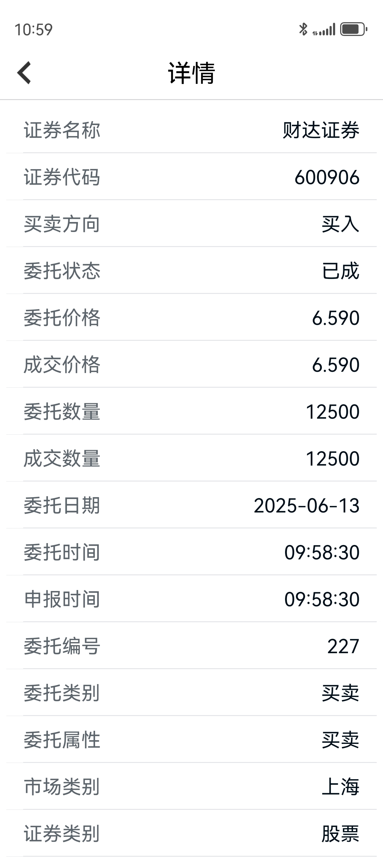Tap the 10:59 clock in status bar
Viewport: 383px width, 868px height.
pyautogui.click(x=33, y=30)
